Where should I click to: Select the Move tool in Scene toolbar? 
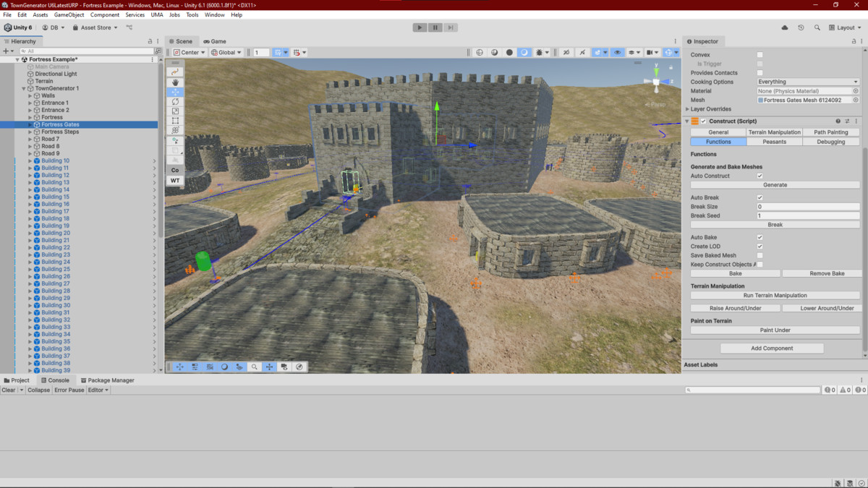point(175,92)
